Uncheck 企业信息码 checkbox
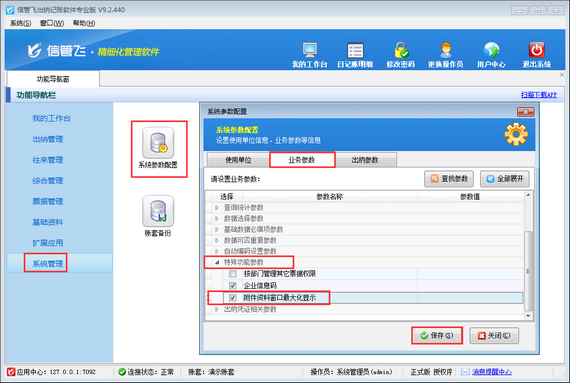 pos(233,285)
